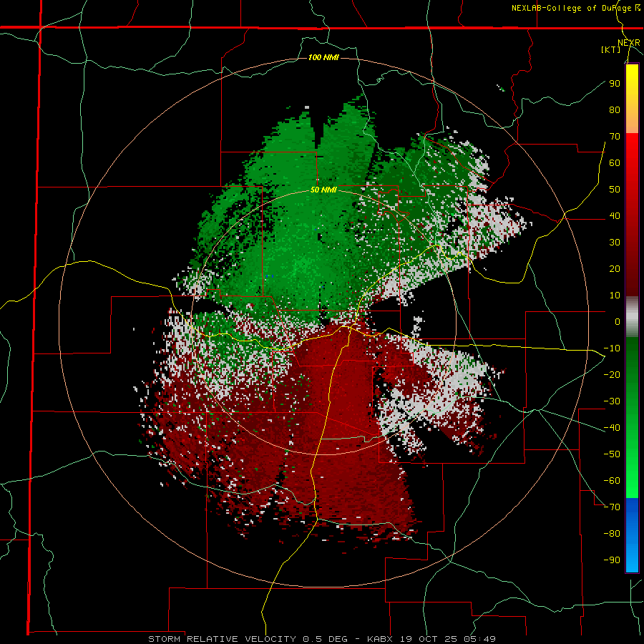Click the blue bottom segment of color bar
644x644 pixels.
point(632,535)
